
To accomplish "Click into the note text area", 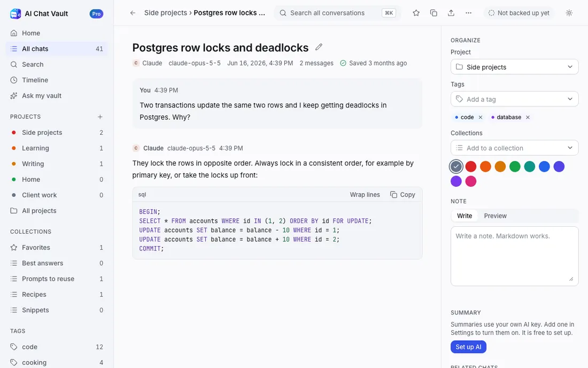I will (514, 256).
